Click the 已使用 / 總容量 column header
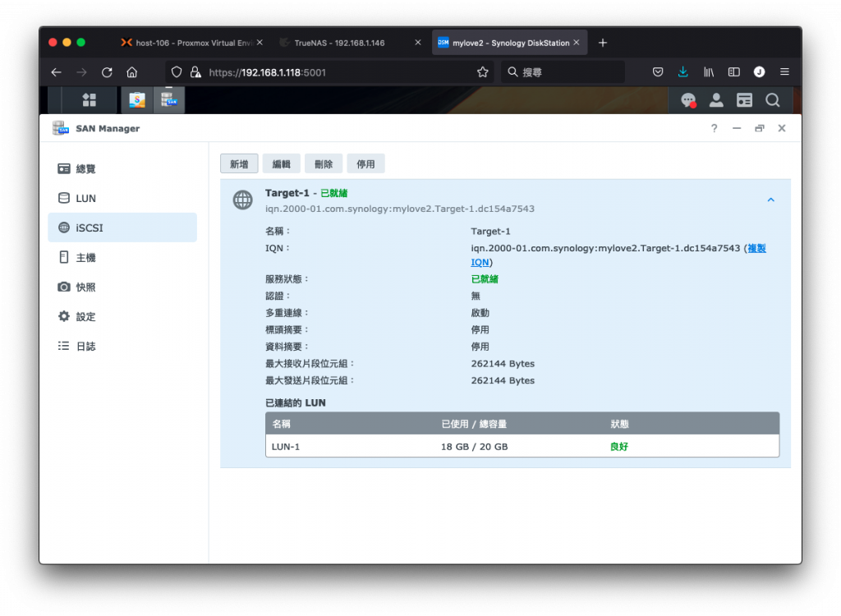The image size is (841, 616). 474,424
